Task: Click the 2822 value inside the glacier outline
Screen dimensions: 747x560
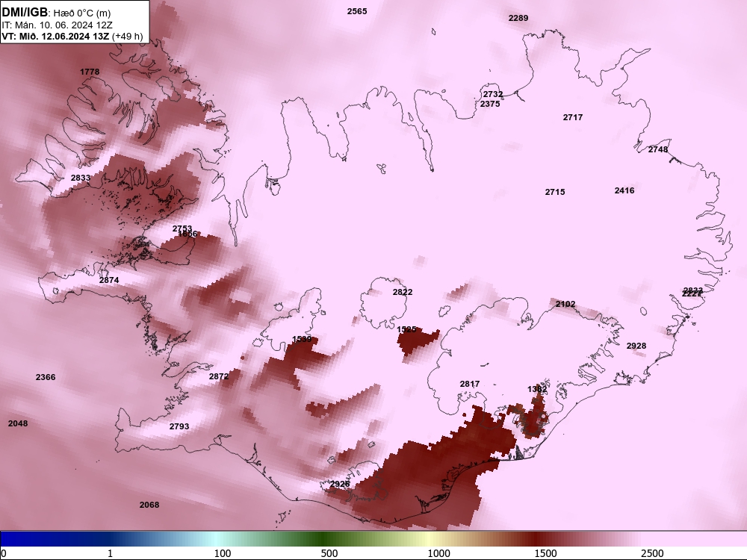Action: (x=403, y=292)
